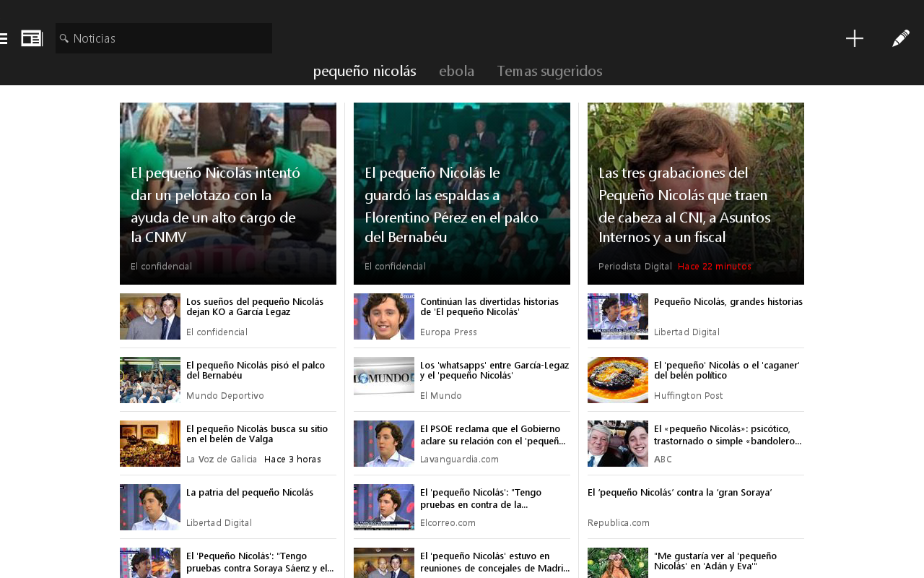Add a new topic with the plus icon
The height and width of the screenshot is (578, 924).
[x=855, y=38]
